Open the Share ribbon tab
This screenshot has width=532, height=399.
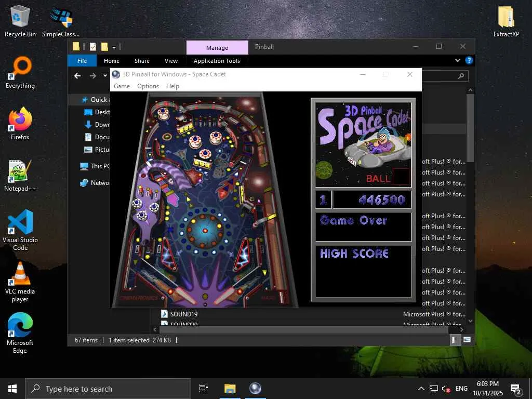pos(142,61)
